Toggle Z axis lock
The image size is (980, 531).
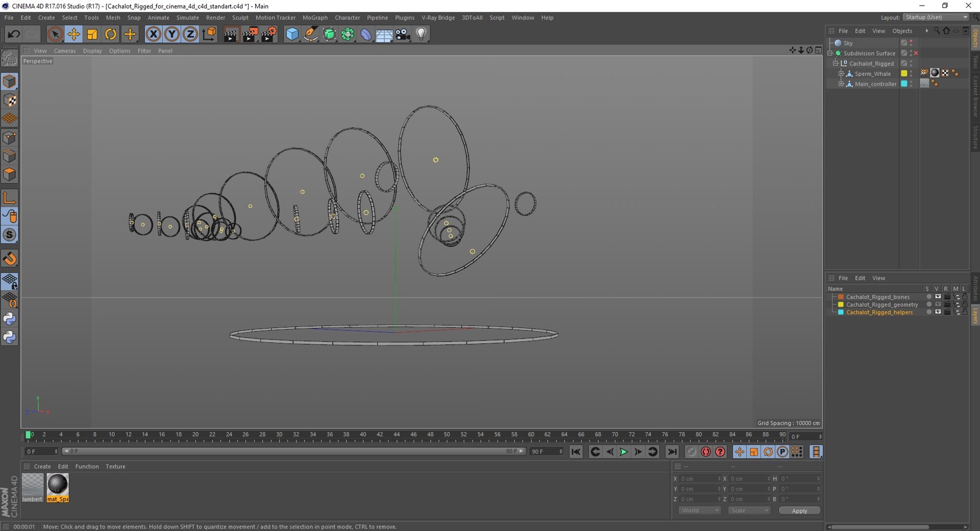tap(190, 34)
